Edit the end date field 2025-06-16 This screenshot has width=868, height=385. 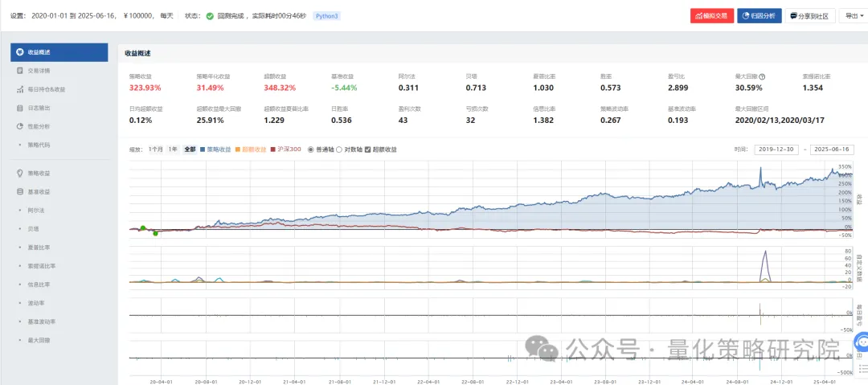pyautogui.click(x=832, y=149)
